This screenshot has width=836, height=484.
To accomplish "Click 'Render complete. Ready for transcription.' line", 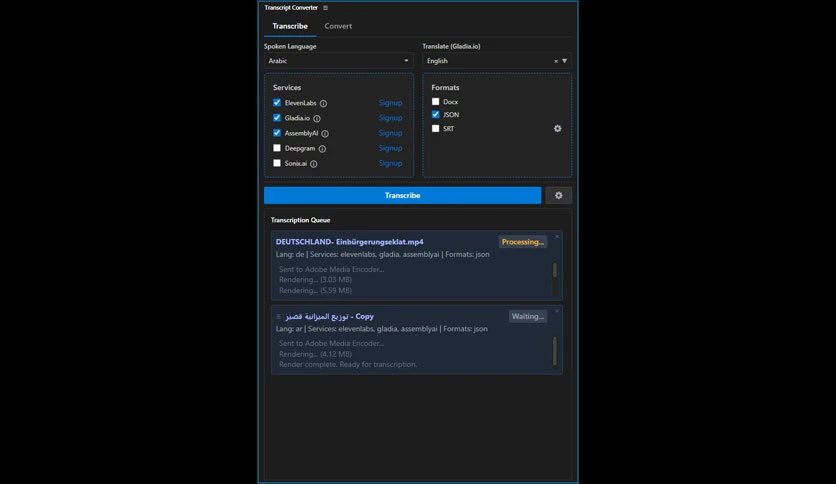I will pos(348,365).
